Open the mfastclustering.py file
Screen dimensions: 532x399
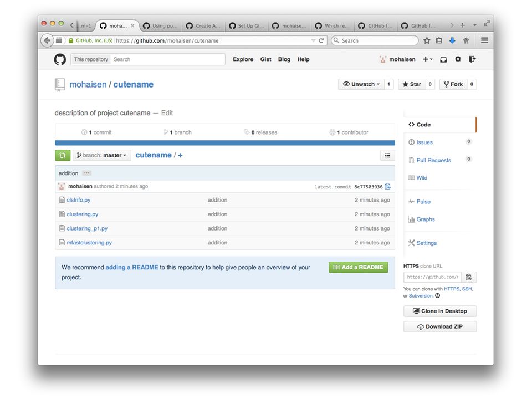[89, 243]
